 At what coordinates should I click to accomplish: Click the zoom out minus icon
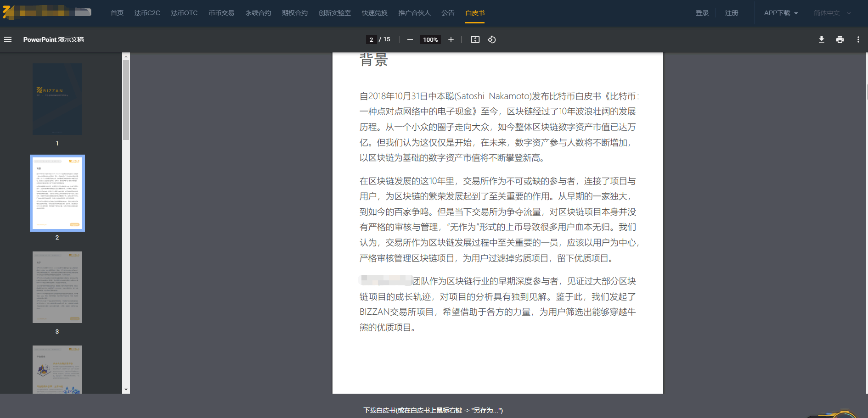click(410, 39)
